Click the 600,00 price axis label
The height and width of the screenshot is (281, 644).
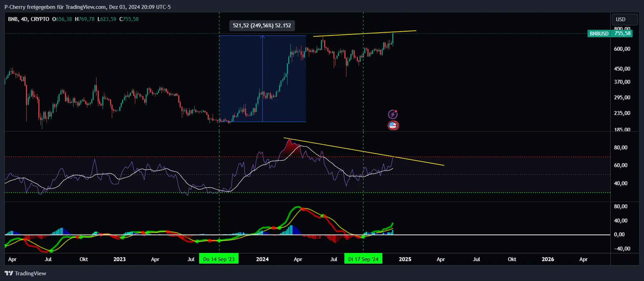pos(622,49)
